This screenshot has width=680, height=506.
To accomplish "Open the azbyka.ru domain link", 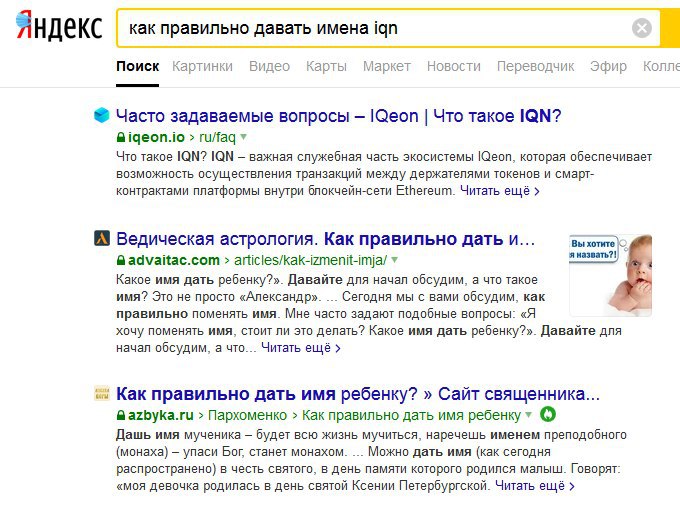I will [161, 415].
